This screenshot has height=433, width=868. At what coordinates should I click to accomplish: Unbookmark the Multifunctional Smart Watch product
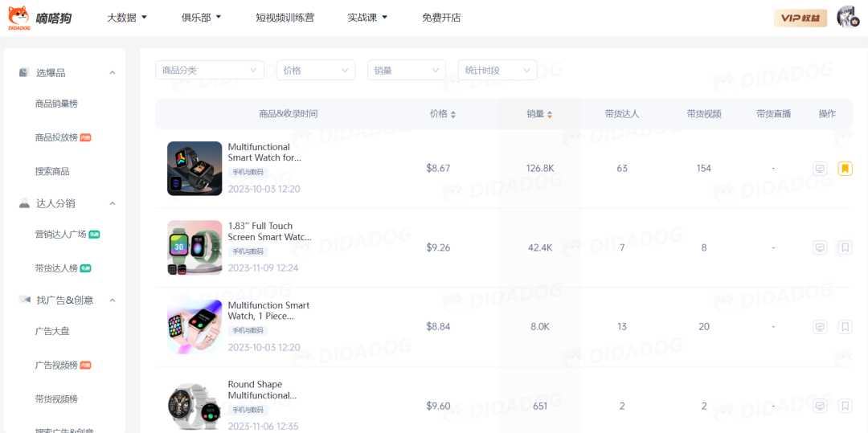[845, 169]
